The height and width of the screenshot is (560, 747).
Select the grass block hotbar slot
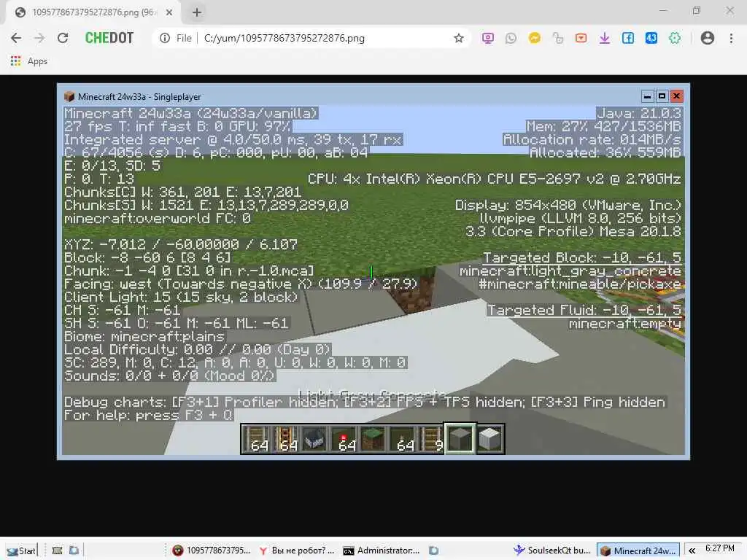(373, 438)
